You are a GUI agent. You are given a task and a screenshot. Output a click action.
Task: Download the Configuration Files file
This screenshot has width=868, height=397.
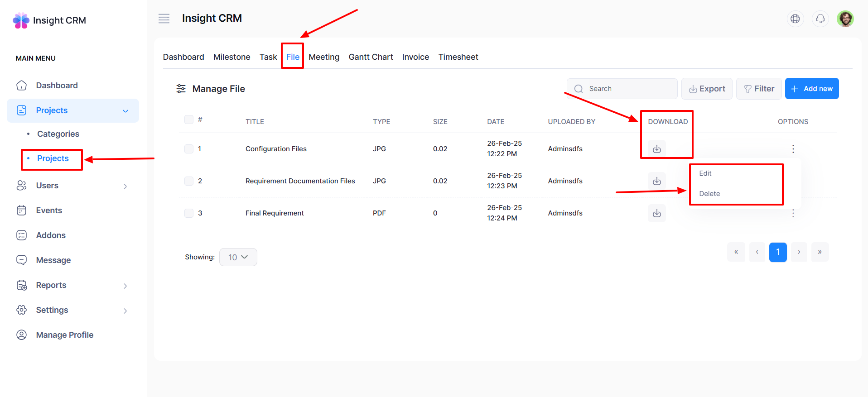coord(656,149)
